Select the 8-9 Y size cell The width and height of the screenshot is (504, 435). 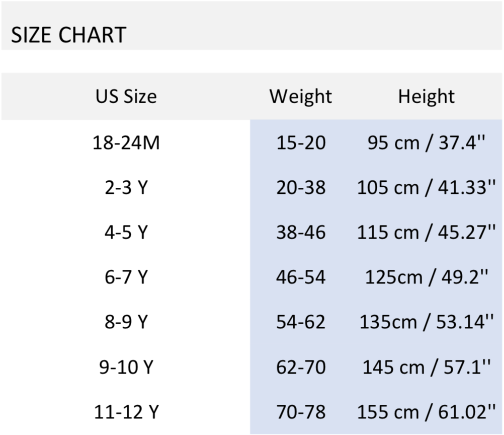pos(126,322)
